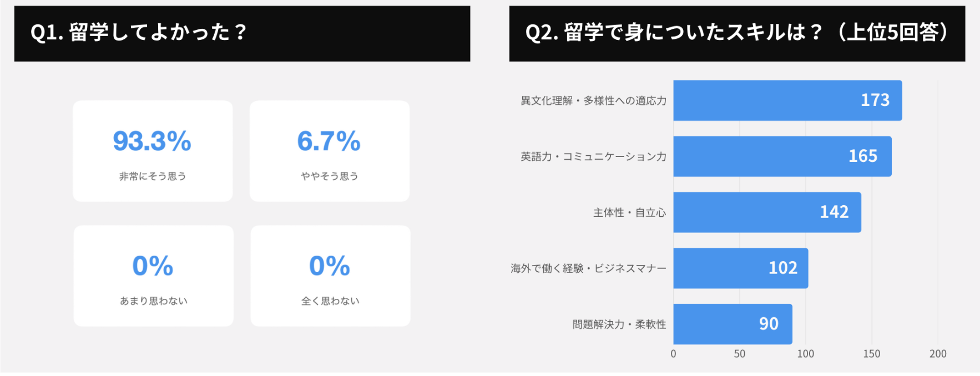Click the 6.7% percentage text
980x376 pixels.
329,141
